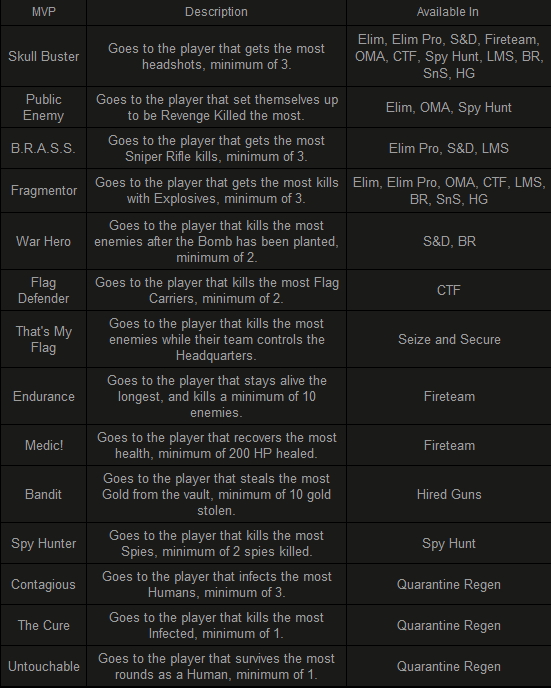Click the Fragmentor row name
Screen dimensions: 551x688
pyautogui.click(x=43, y=190)
